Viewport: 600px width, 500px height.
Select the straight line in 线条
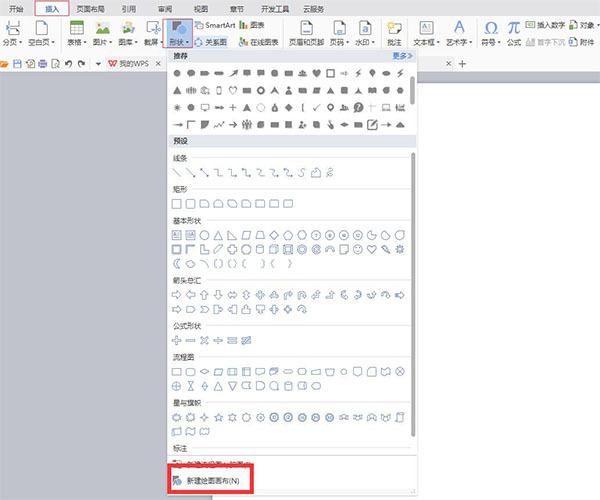[x=176, y=173]
